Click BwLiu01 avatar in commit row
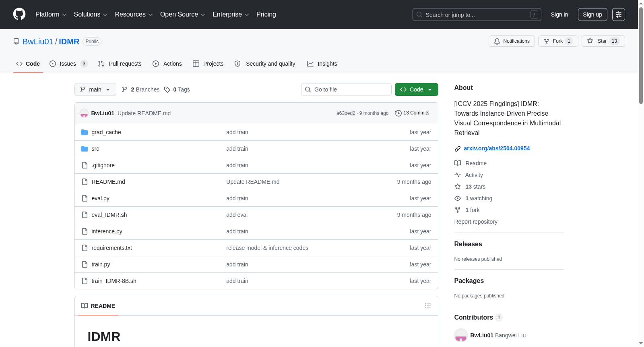 point(84,113)
